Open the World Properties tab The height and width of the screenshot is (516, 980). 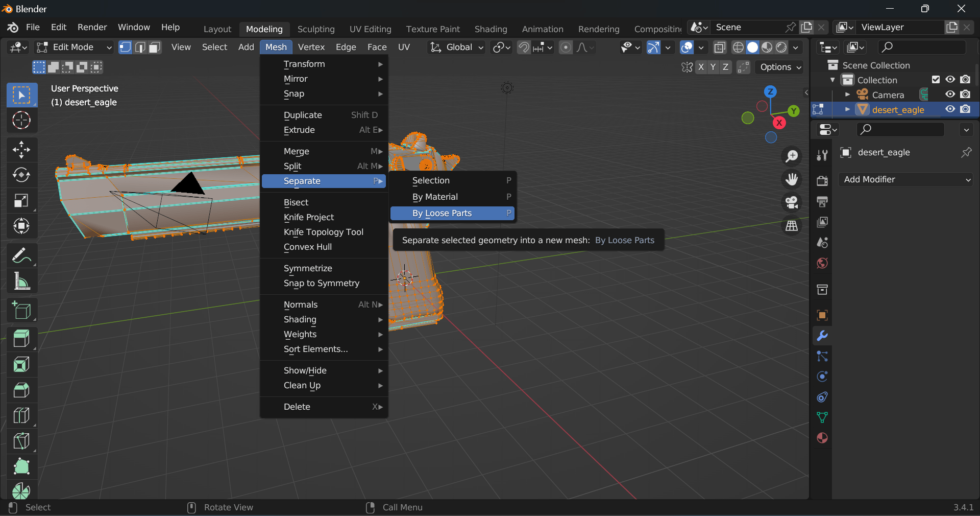click(821, 264)
